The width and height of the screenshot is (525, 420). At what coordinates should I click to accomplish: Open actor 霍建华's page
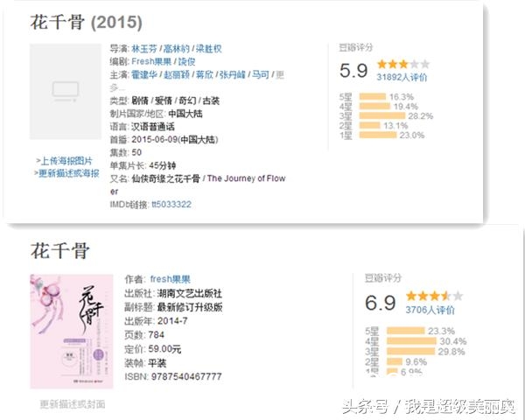pyautogui.click(x=145, y=75)
